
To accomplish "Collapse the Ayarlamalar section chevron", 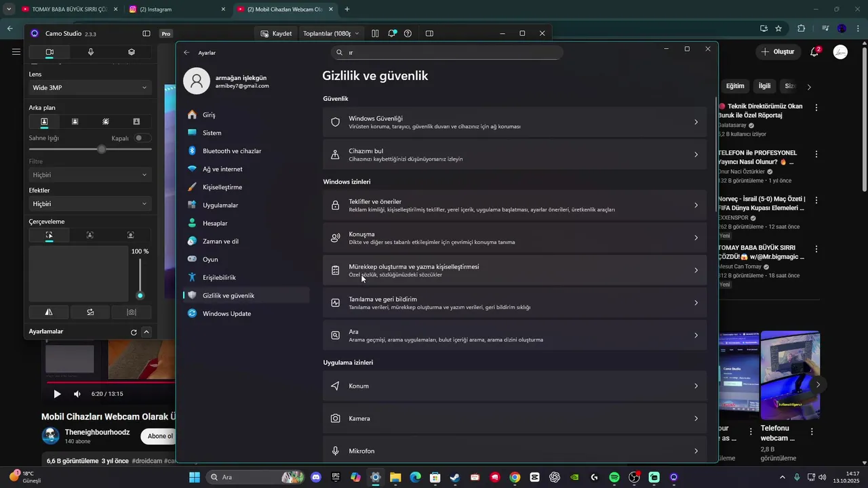I will pos(146,332).
